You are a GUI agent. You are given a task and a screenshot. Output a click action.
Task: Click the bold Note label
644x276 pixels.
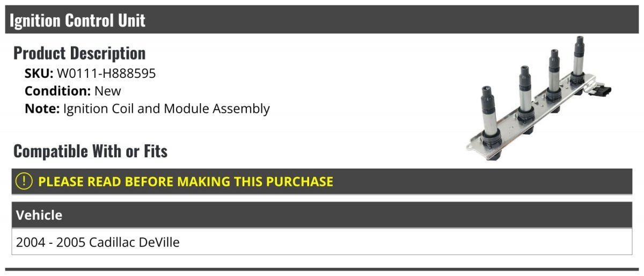(x=41, y=108)
